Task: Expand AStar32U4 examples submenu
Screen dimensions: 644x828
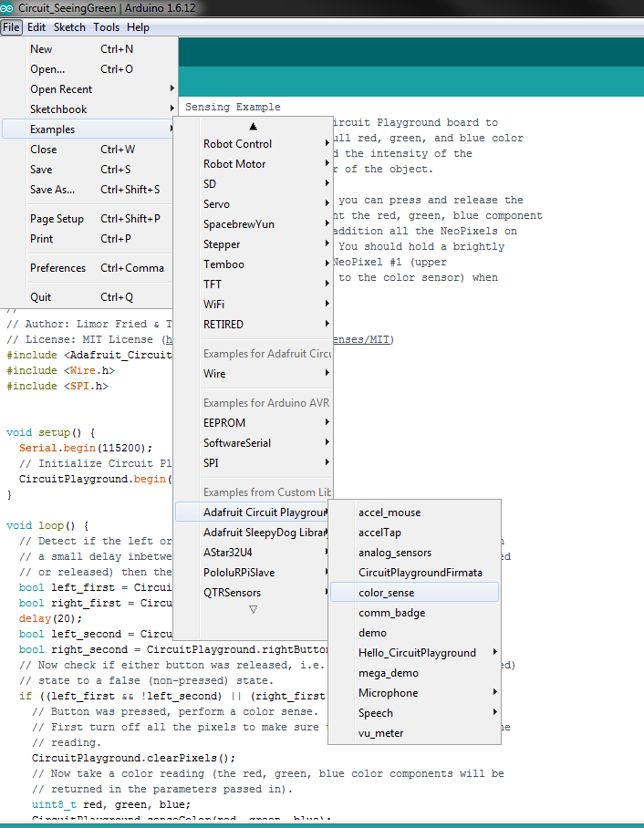Action: pyautogui.click(x=253, y=553)
